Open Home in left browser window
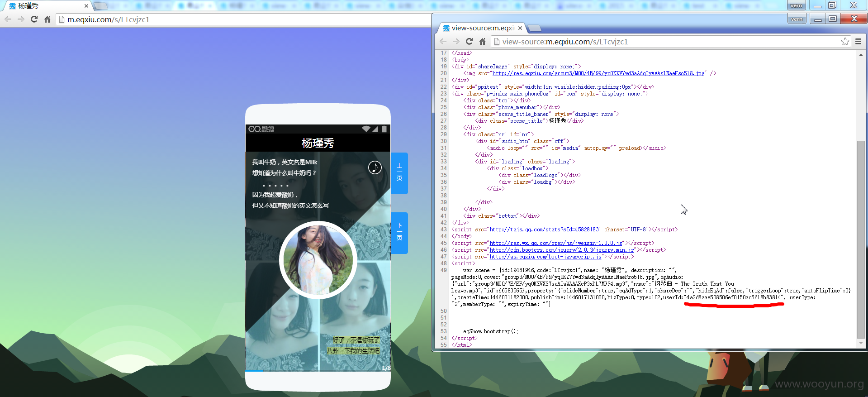Viewport: 868px width, 397px height. click(47, 19)
